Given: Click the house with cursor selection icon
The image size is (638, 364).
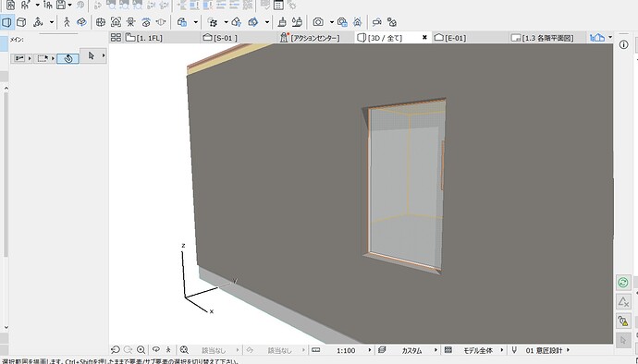Looking at the screenshot, I should pos(237,22).
